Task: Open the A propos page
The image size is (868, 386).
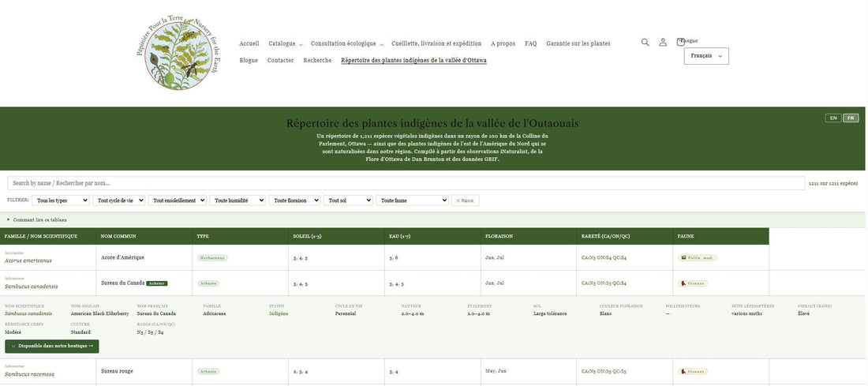Action: pos(503,43)
